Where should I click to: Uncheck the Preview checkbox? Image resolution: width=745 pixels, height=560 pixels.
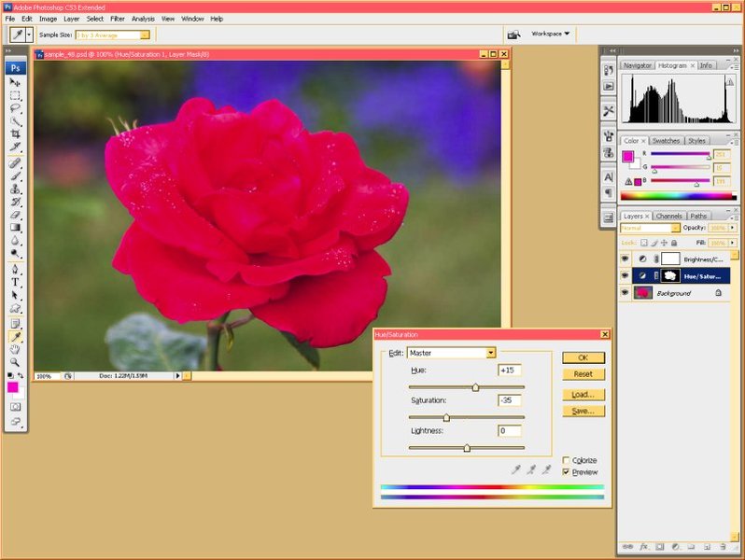point(567,472)
